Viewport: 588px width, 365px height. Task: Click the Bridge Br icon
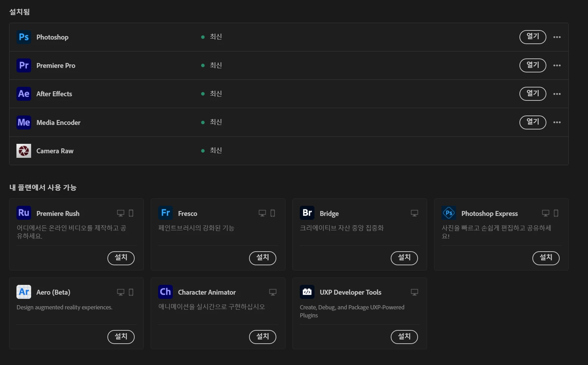point(307,213)
